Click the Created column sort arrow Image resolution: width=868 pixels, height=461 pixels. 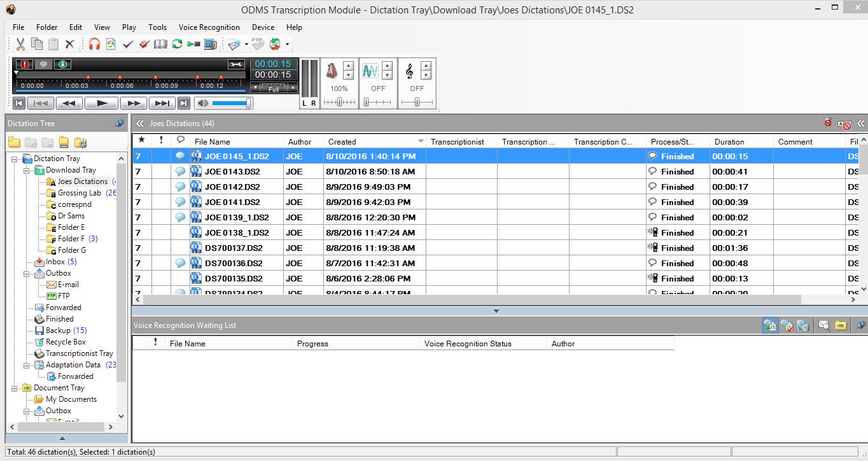[421, 141]
